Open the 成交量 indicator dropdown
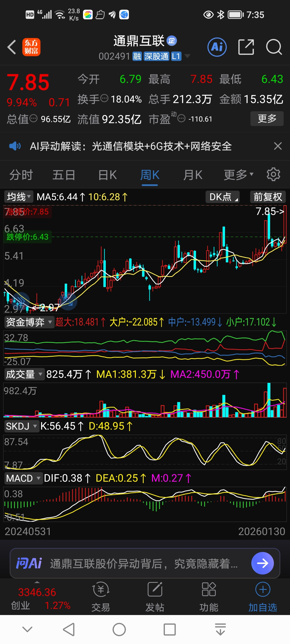Viewport: 290px width, 644px height. point(24,374)
